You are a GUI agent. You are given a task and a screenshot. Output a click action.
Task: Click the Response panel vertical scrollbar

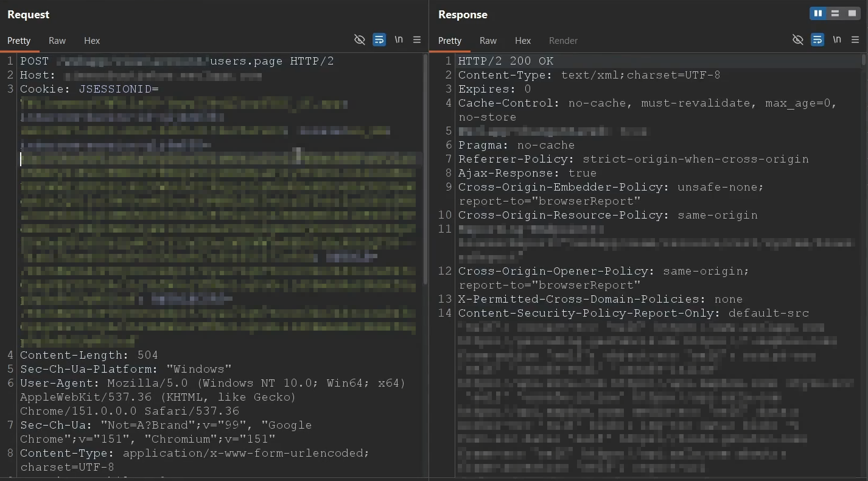pos(864,60)
